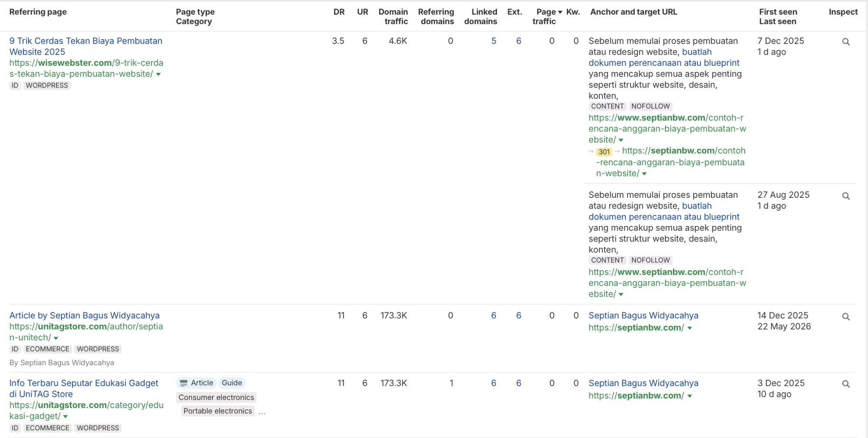This screenshot has height=438, width=868.
Task: Open dropdown next to 301 redirect target URL
Action: [644, 174]
